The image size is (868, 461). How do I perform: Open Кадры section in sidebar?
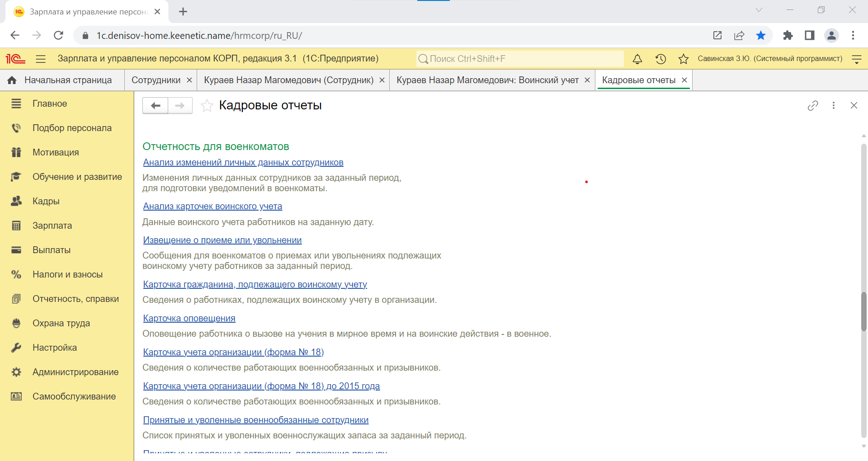coord(46,201)
